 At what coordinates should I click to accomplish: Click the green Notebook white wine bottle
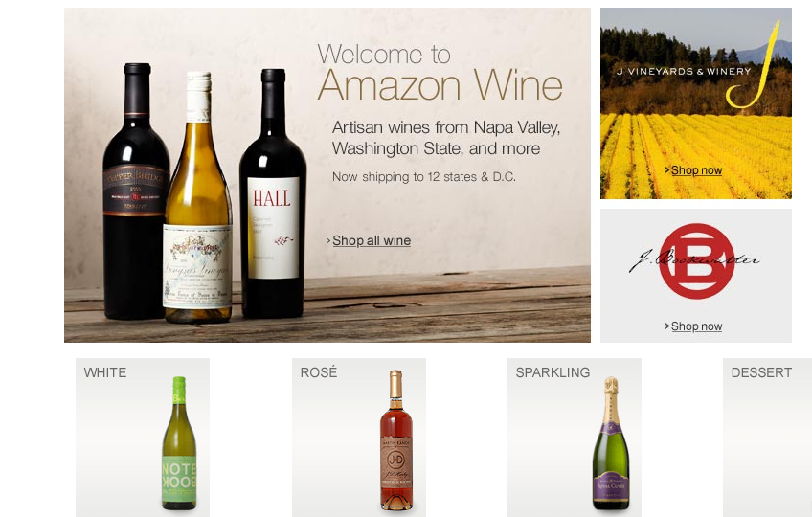click(179, 443)
